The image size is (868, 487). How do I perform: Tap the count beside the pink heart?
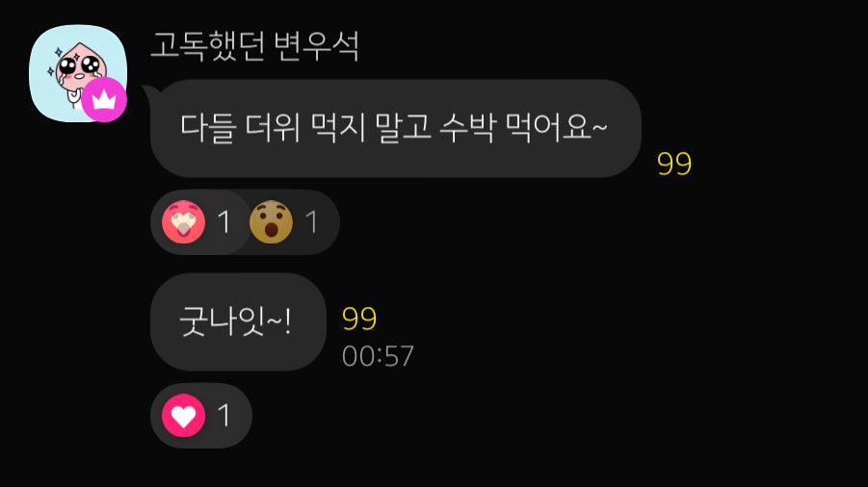point(224,415)
